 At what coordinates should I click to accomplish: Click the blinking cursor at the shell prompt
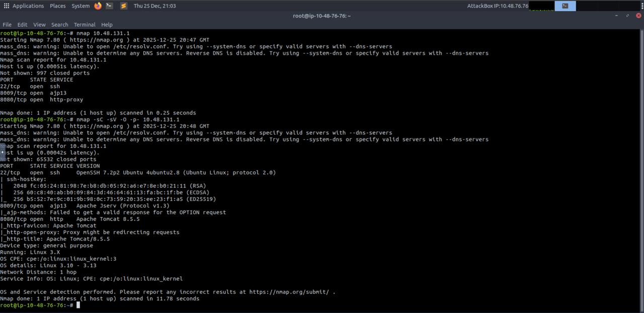pyautogui.click(x=79, y=305)
